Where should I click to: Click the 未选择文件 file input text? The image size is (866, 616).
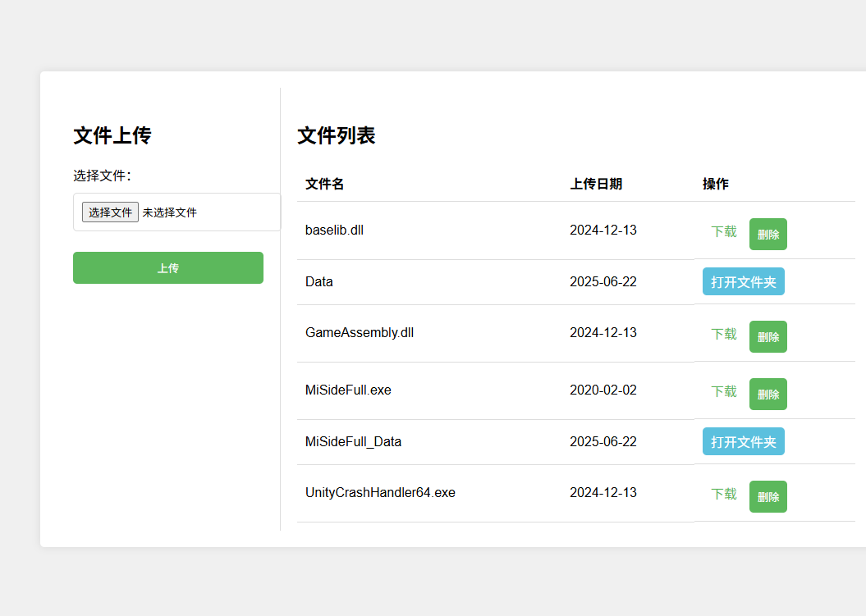pos(170,212)
